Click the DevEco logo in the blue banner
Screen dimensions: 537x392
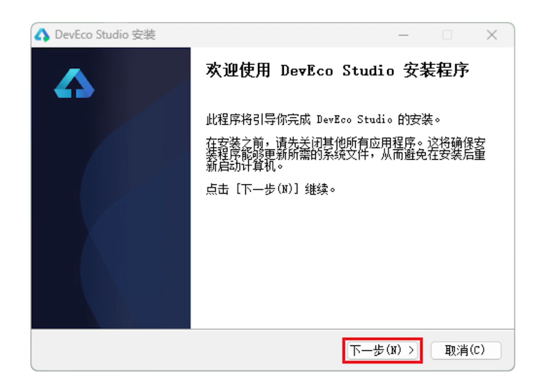(74, 84)
